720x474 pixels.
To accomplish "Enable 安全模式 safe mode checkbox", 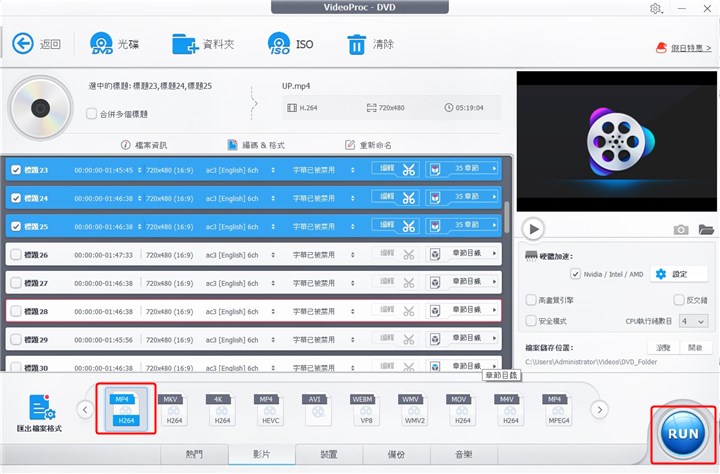I will point(531,321).
